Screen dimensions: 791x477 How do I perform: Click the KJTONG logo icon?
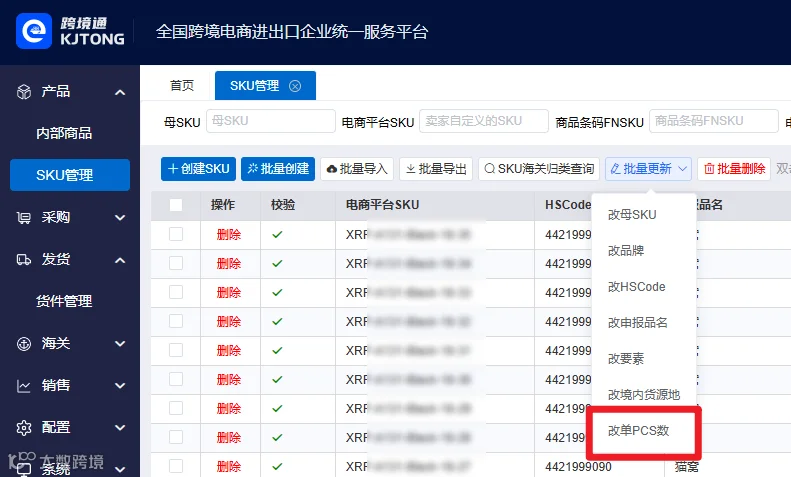(x=34, y=31)
